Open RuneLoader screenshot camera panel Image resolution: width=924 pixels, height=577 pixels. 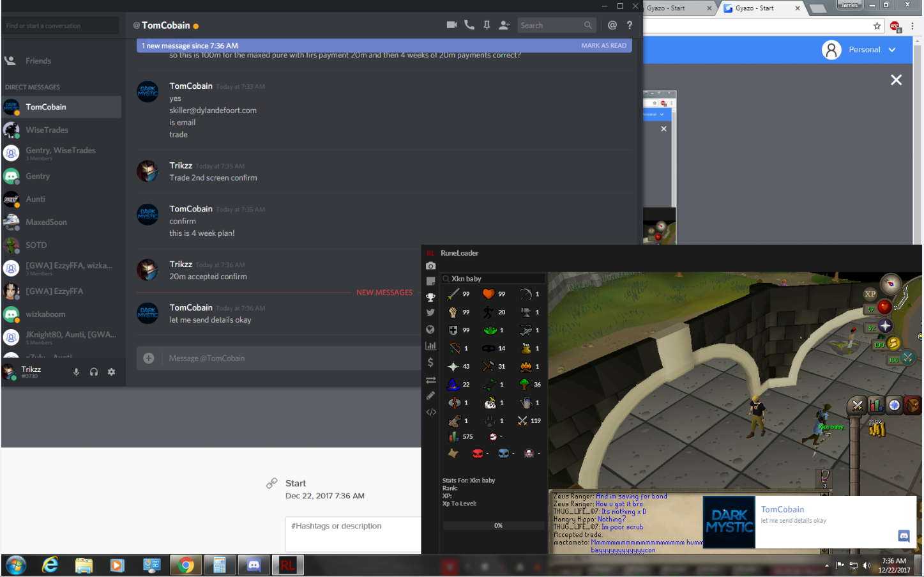(430, 266)
